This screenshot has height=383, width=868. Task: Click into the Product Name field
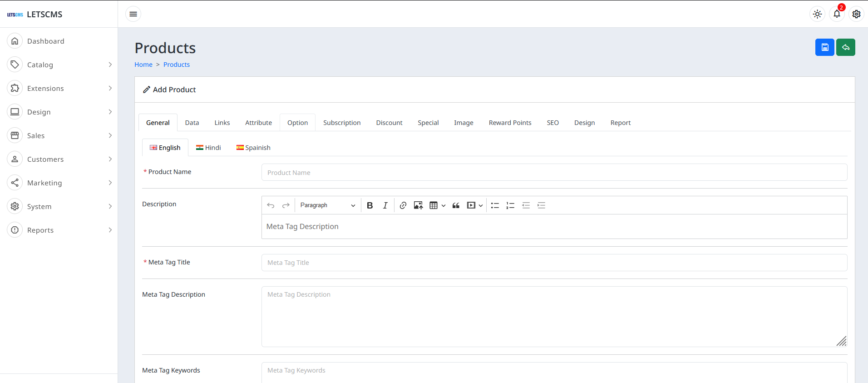tap(554, 173)
